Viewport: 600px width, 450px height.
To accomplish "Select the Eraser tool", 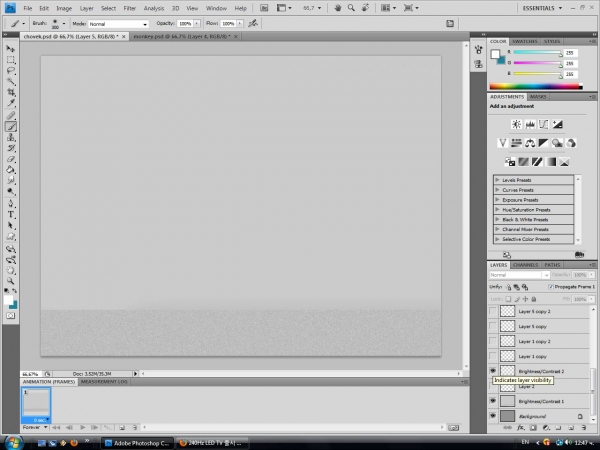I will [x=11, y=158].
